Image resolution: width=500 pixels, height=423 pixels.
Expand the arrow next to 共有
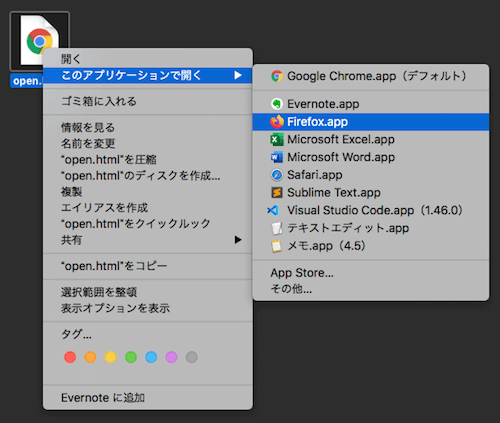click(238, 240)
